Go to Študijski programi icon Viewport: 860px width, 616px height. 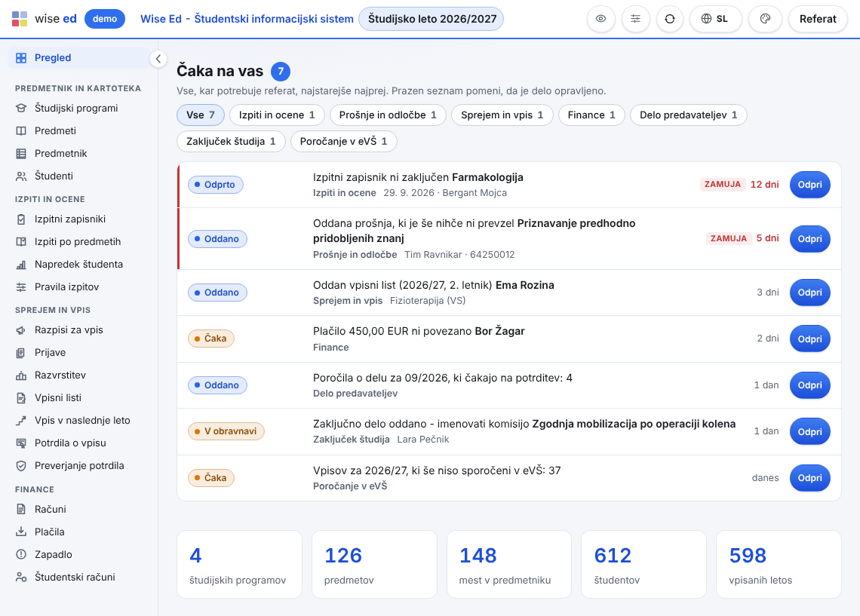click(x=21, y=108)
